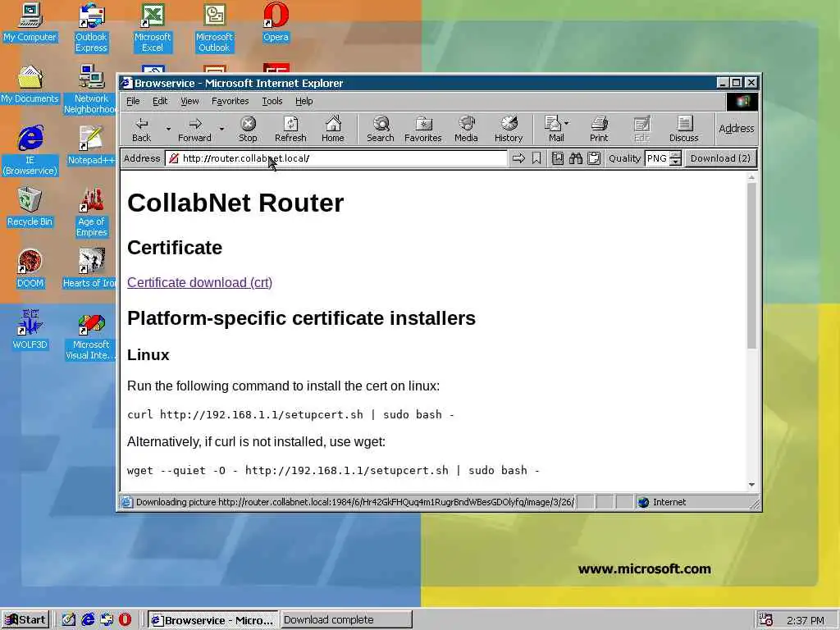Click the Address bar label at toolbar right
This screenshot has width=840, height=630.
[x=736, y=129]
